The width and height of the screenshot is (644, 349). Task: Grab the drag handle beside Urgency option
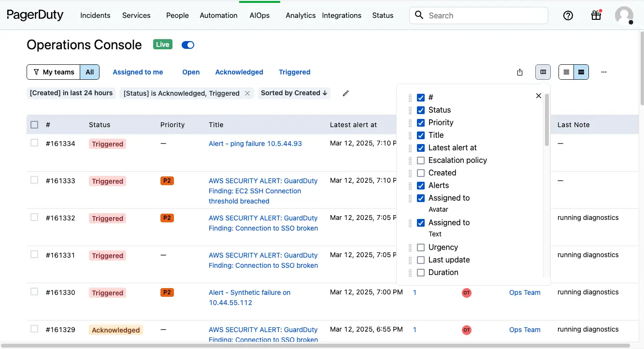pos(410,247)
